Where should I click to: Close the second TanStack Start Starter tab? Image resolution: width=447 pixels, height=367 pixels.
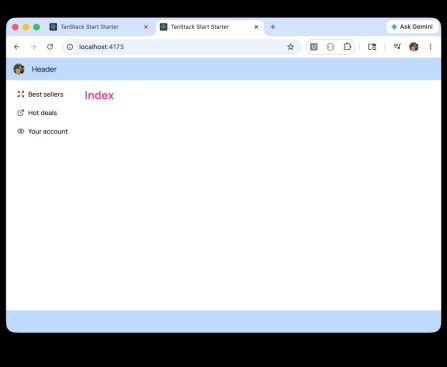256,27
